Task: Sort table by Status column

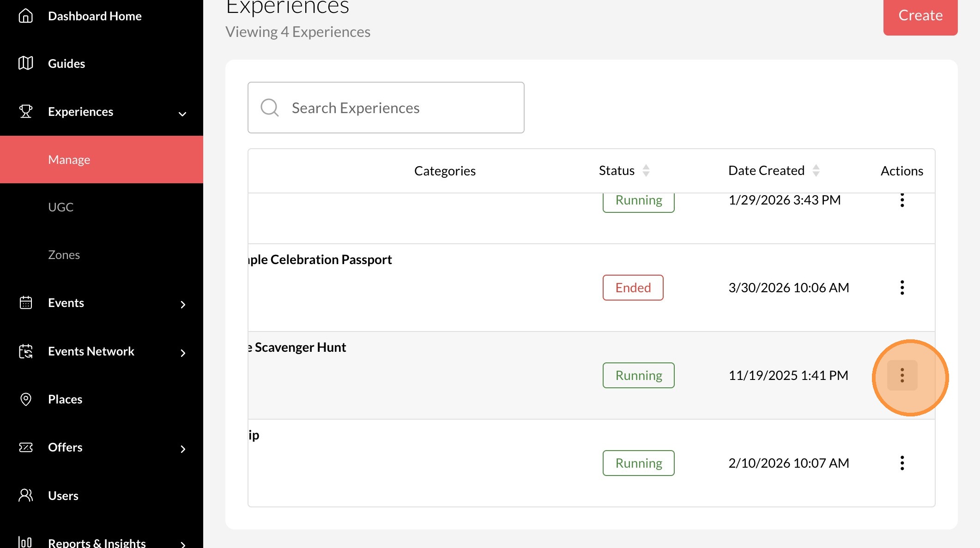Action: tap(646, 171)
